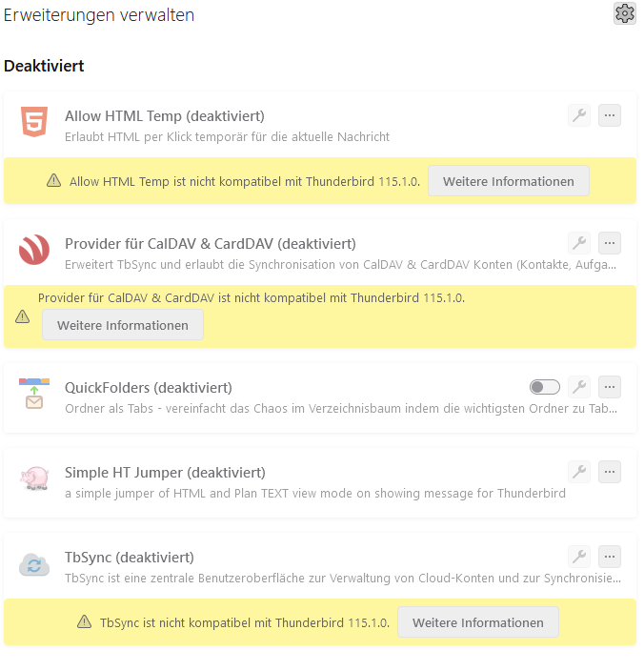Click the QuickFolders add-on icon
Image resolution: width=644 pixels, height=671 pixels.
[x=34, y=394]
